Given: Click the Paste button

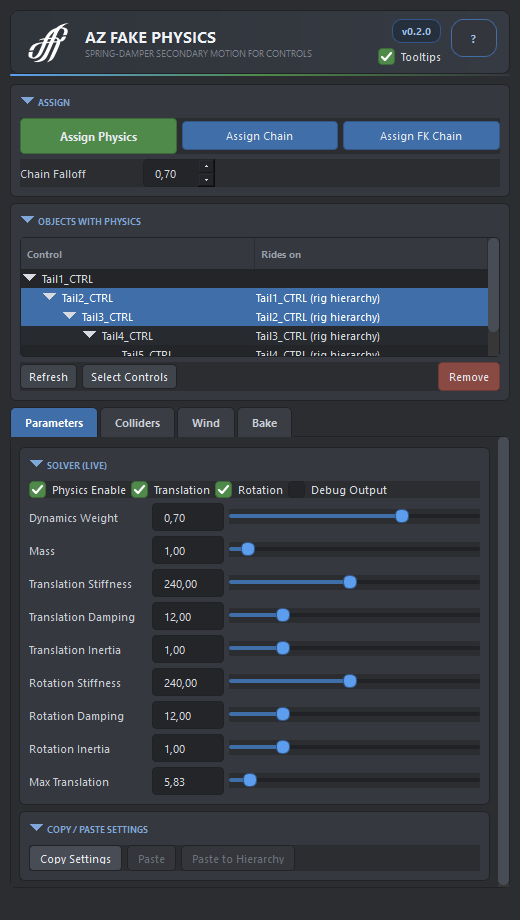Looking at the screenshot, I should (151, 858).
